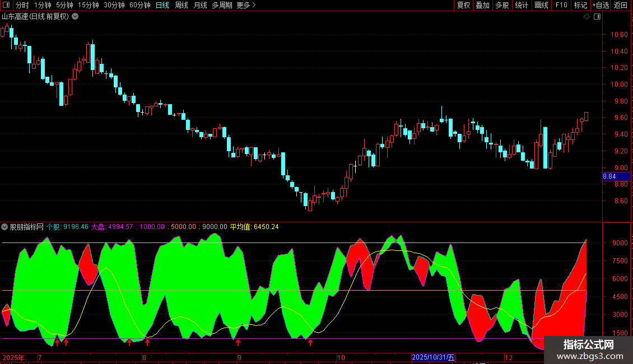
Task: Open the indicator dropdown beside 股朋指标网
Action: 4,227
